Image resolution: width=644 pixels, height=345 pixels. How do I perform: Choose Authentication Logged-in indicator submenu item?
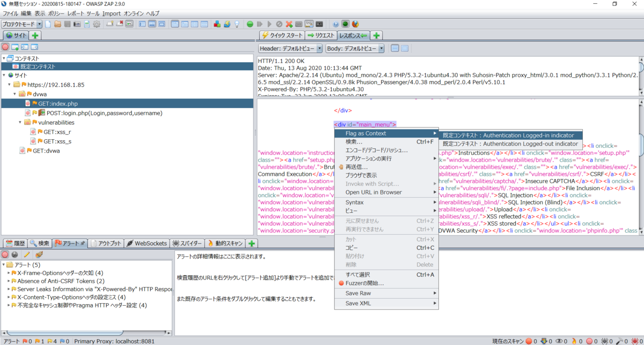pos(510,135)
